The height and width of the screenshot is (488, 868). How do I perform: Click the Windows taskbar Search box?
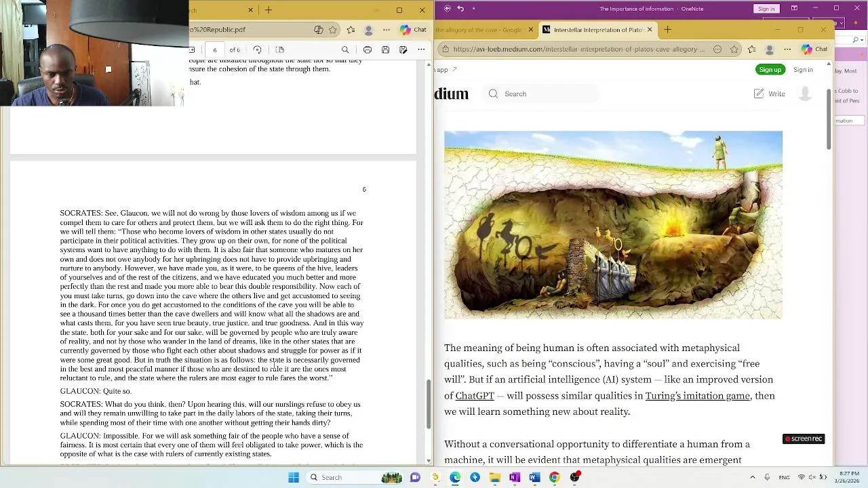click(355, 477)
